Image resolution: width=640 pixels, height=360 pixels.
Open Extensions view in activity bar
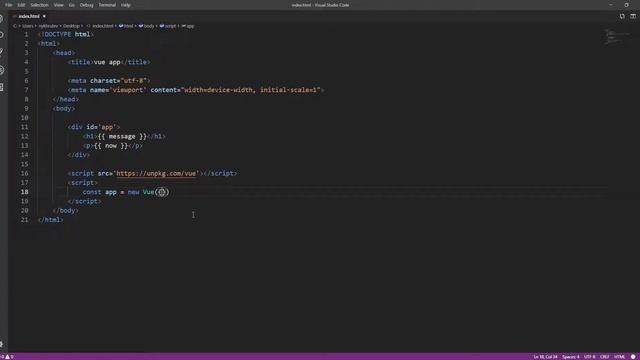pyautogui.click(x=2, y=87)
